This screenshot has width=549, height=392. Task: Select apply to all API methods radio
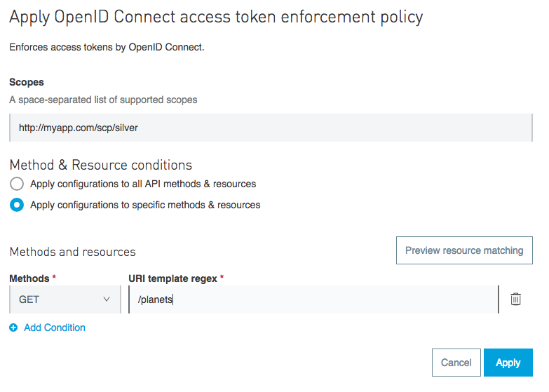17,184
